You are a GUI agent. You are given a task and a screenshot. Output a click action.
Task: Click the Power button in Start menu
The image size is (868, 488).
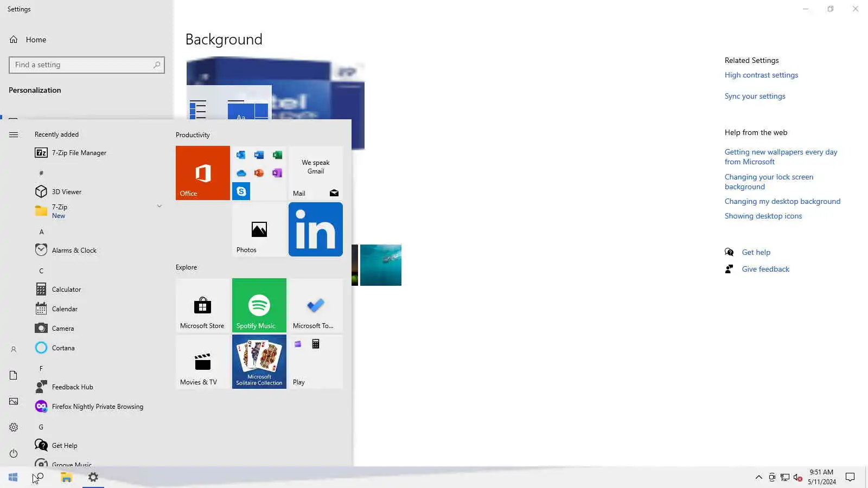pos(14,453)
